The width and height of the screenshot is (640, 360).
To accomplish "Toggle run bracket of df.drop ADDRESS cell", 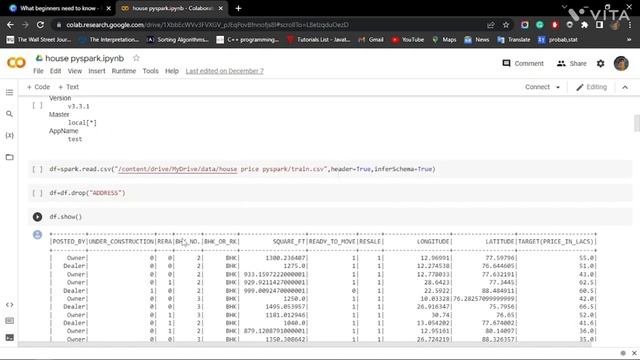I will click(x=38, y=193).
